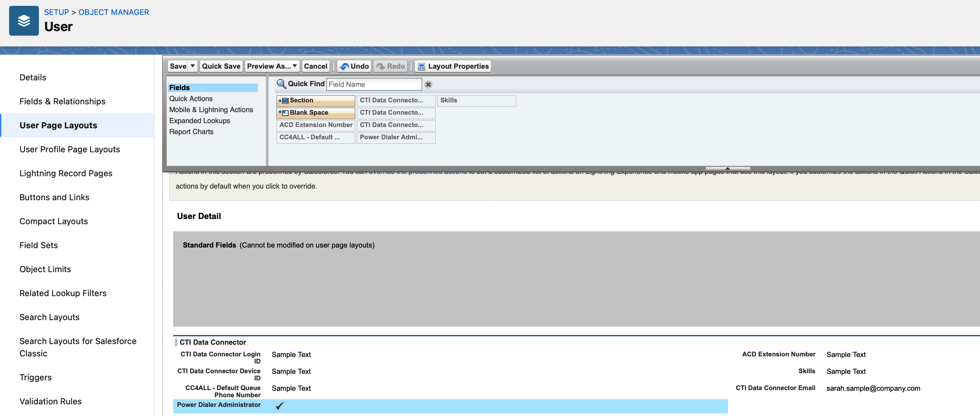Image resolution: width=980 pixels, height=416 pixels.
Task: Select the Fields palette category
Action: pyautogui.click(x=213, y=88)
